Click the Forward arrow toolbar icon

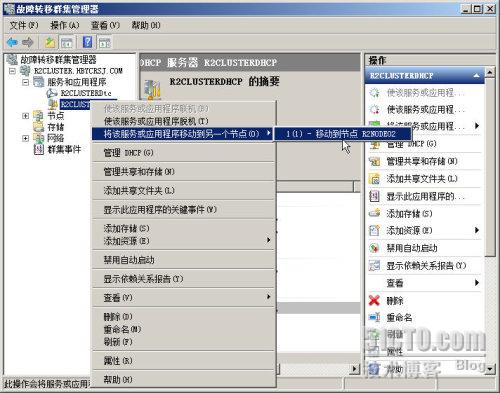coord(28,42)
